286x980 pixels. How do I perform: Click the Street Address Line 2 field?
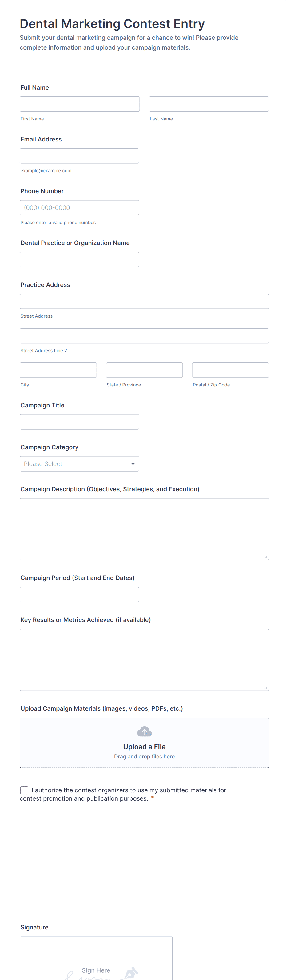pos(144,336)
